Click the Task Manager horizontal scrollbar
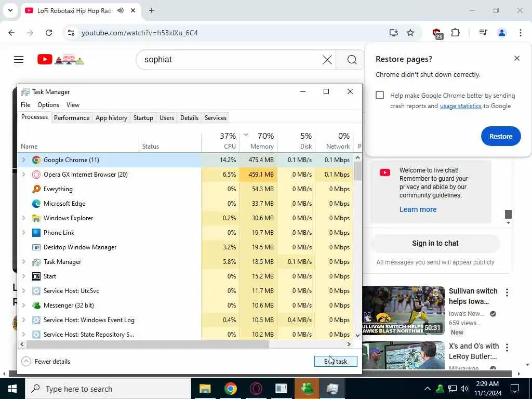 (x=147, y=344)
